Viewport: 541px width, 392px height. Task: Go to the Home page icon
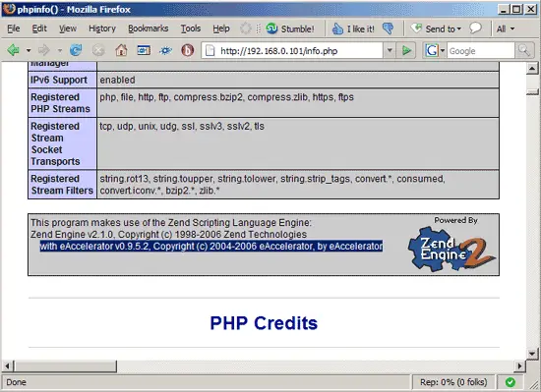point(121,50)
